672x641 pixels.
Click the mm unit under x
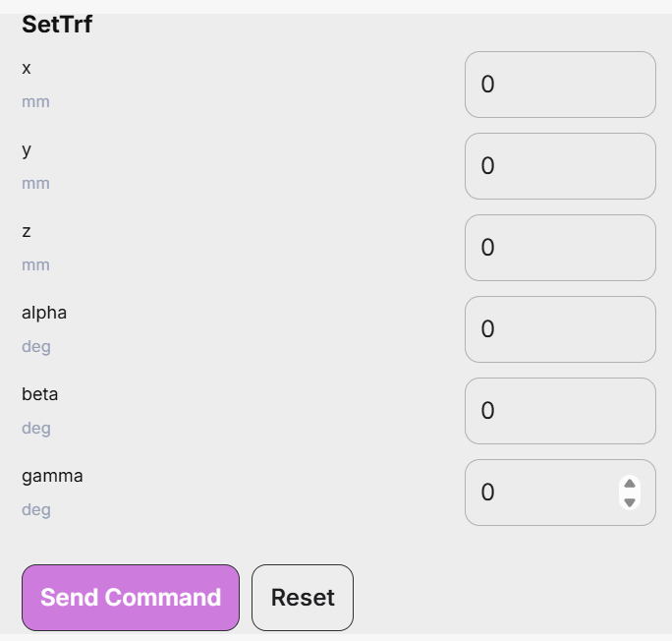[36, 102]
